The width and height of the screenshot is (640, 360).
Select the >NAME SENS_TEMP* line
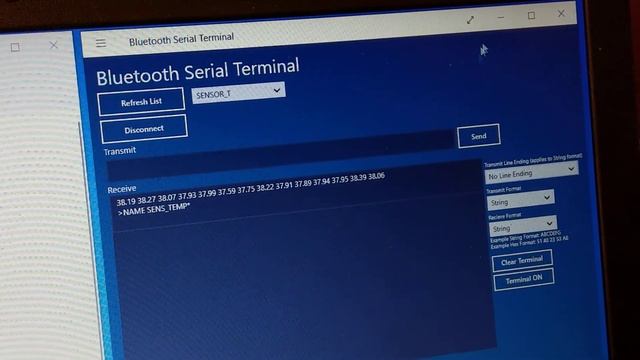[153, 210]
